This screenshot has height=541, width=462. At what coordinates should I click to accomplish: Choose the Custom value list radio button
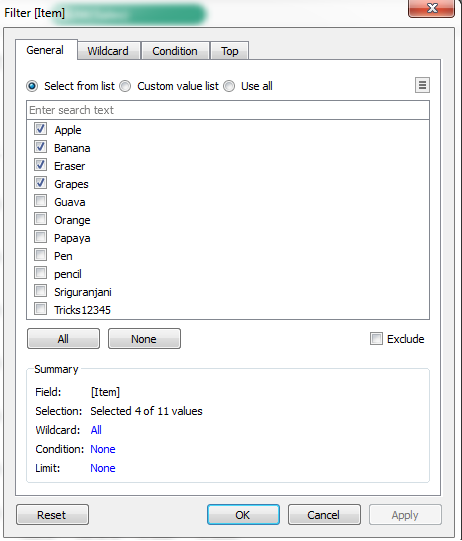pyautogui.click(x=125, y=86)
